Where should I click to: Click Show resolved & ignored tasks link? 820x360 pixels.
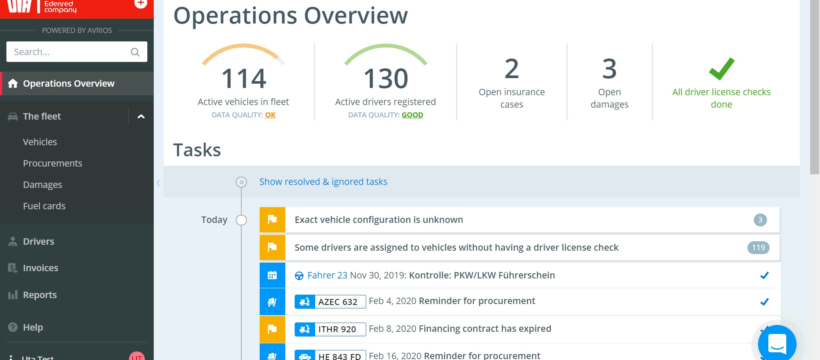pos(323,182)
